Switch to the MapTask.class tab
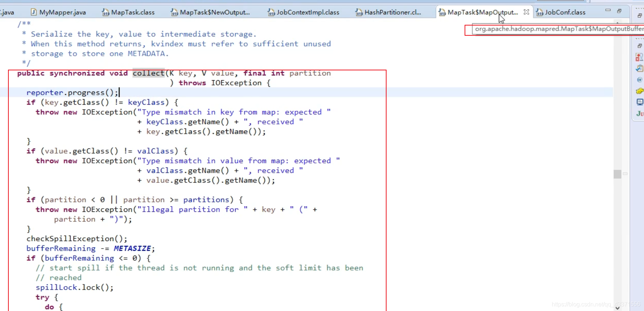The image size is (644, 311). [x=128, y=12]
